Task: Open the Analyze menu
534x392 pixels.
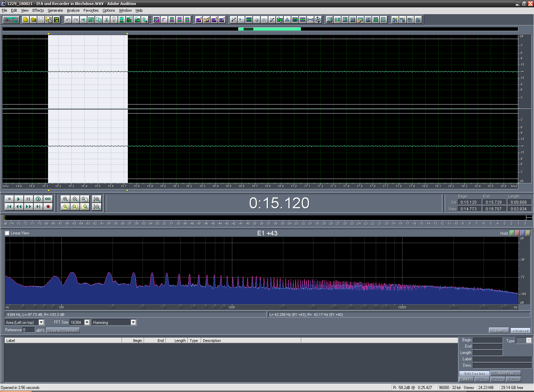Action: (73, 10)
